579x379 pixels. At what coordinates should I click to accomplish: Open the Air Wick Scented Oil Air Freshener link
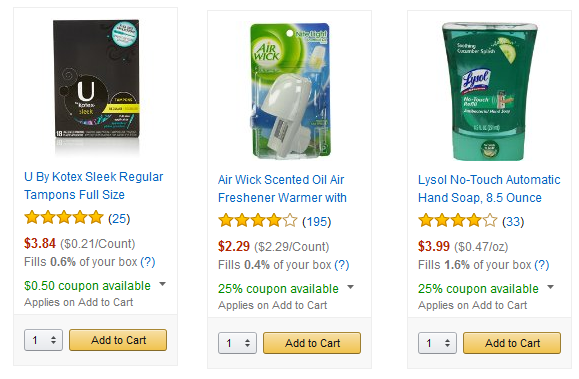282,188
